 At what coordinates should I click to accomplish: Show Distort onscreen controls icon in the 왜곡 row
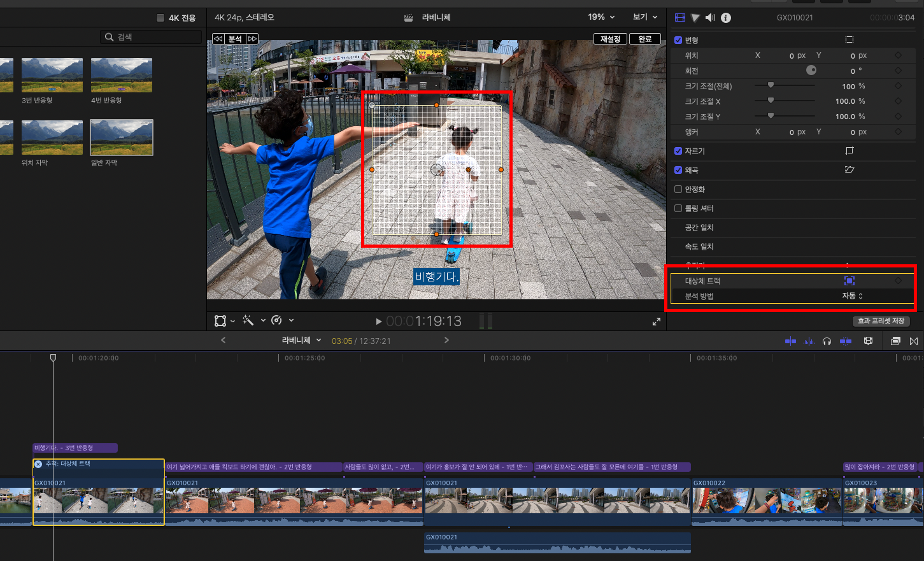click(849, 170)
